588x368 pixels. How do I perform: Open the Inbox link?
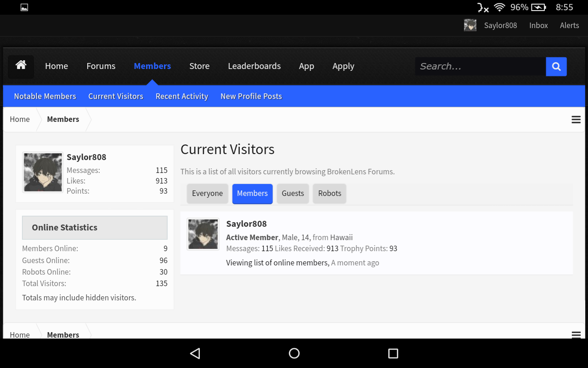[538, 25]
